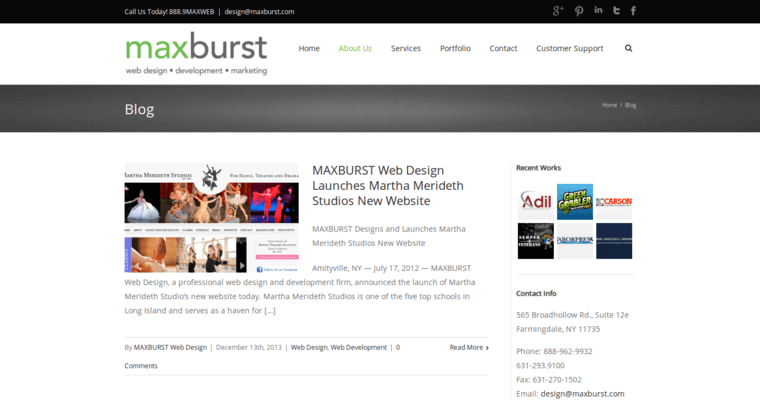Open the search magnifier icon
The height and width of the screenshot is (400, 760).
[628, 48]
